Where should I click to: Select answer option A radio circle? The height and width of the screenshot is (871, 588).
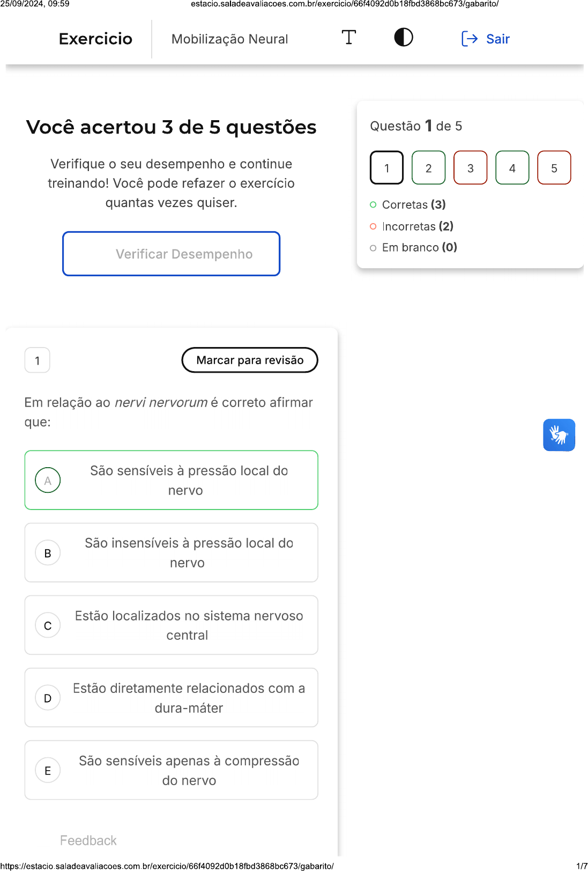[48, 481]
